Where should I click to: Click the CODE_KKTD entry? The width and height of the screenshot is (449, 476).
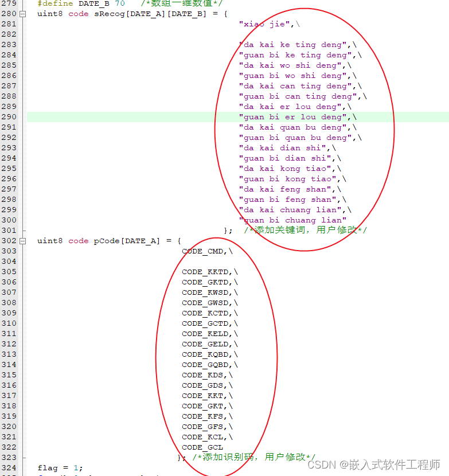pyautogui.click(x=205, y=272)
